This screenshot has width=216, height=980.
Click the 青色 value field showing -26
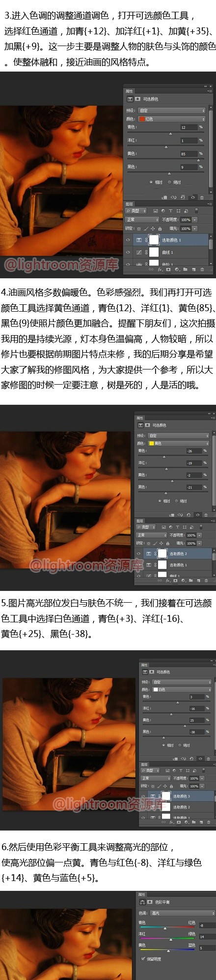pyautogui.click(x=194, y=451)
